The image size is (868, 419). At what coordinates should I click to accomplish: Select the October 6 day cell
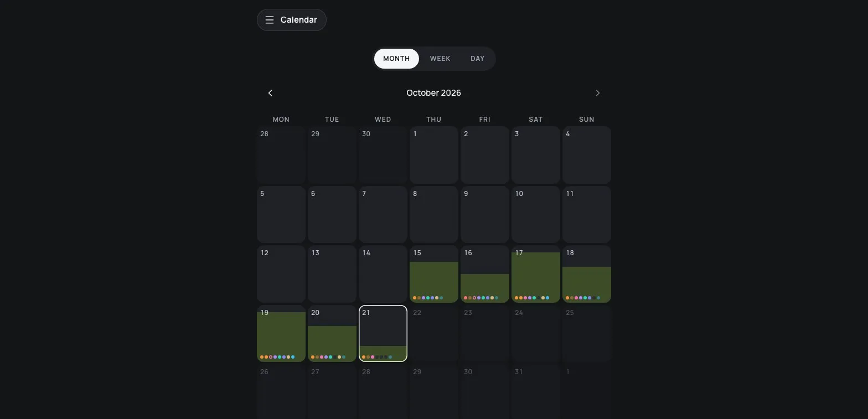coord(332,215)
